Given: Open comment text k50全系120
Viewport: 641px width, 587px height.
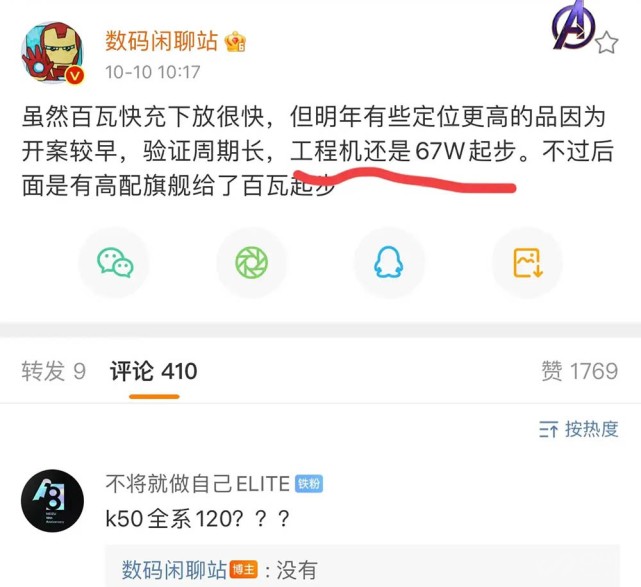Looking at the screenshot, I should (198, 519).
